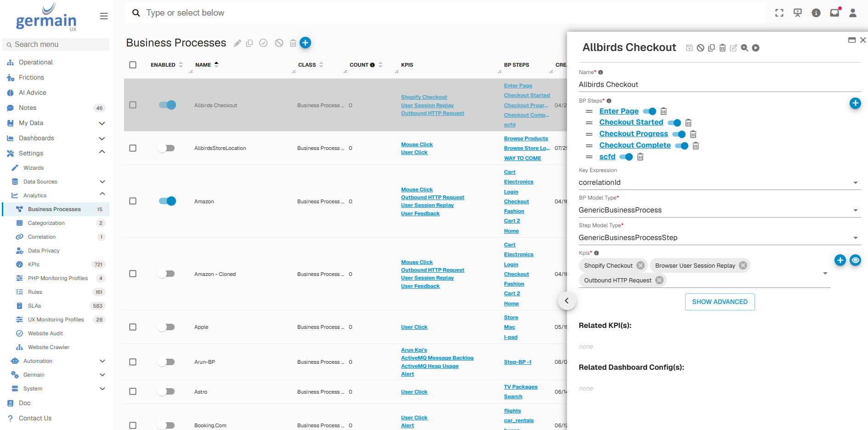Save Allbirds Checkout using the floppy icon
The height and width of the screenshot is (430, 868).
tap(689, 48)
